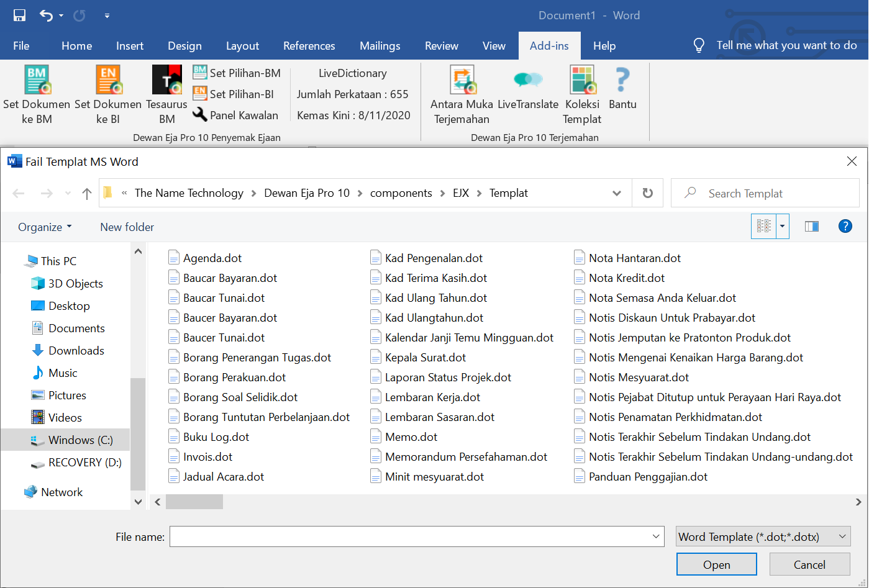869x588 pixels.
Task: Click Set Dokumen ke BI icon
Action: pyautogui.click(x=109, y=80)
